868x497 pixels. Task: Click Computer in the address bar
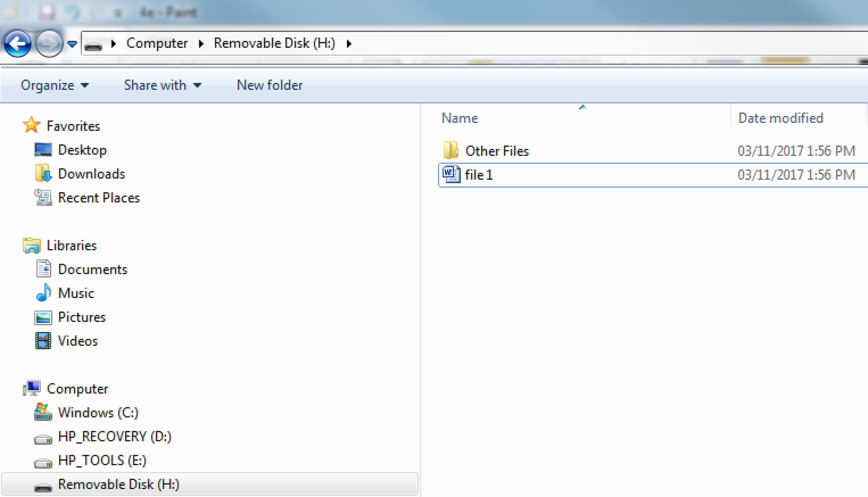pos(157,43)
